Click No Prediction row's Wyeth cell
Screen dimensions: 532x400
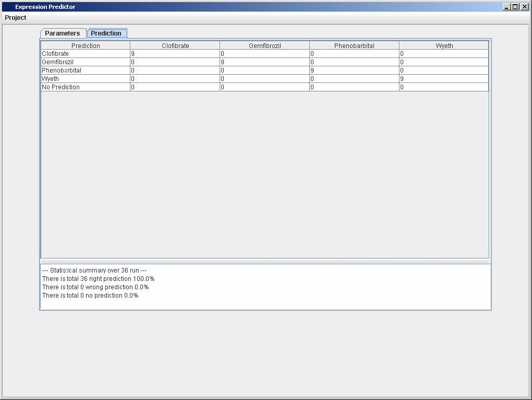pos(444,87)
